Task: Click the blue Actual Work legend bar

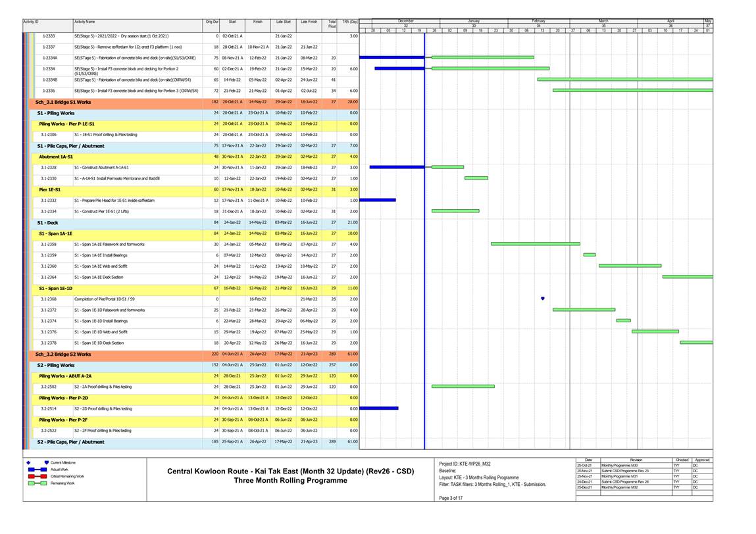Action: pos(36,469)
